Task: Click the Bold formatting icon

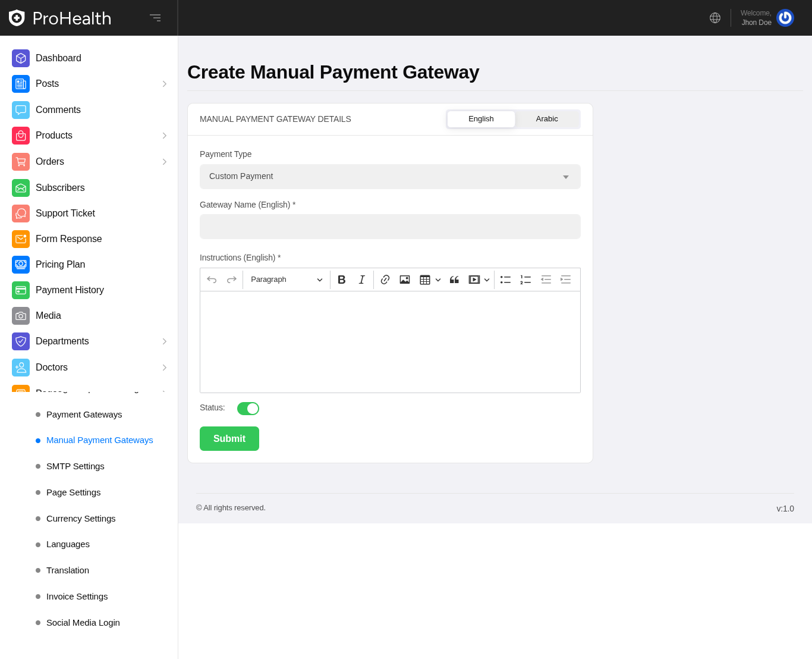Action: 341,280
